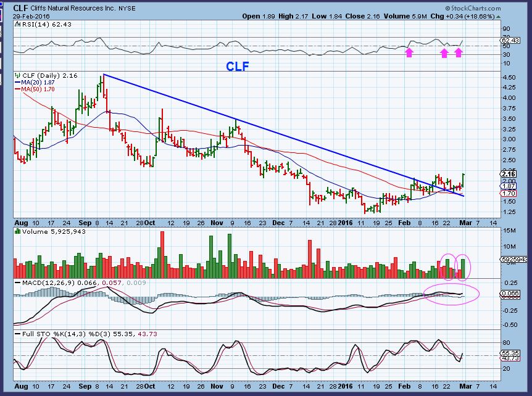Click the Sep label on the stochastic panel date axis
Image resolution: width=532 pixels, height=396 pixels.
[85, 386]
